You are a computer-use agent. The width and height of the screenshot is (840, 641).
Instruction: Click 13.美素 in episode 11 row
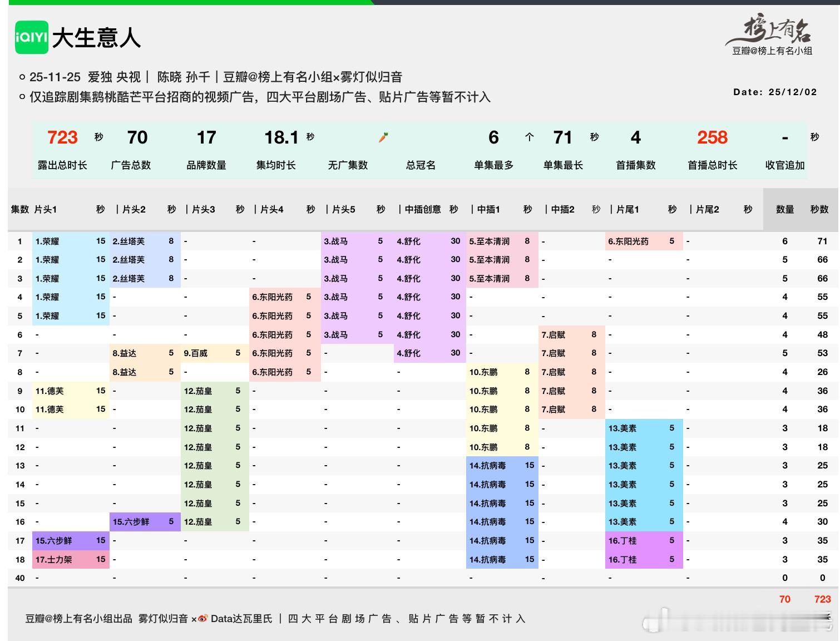click(x=622, y=428)
